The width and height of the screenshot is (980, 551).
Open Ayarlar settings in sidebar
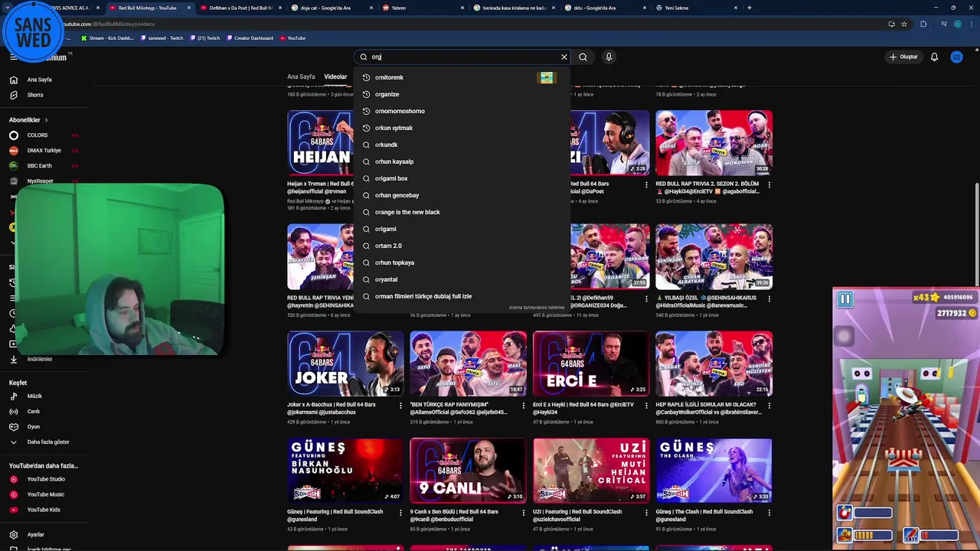click(36, 535)
